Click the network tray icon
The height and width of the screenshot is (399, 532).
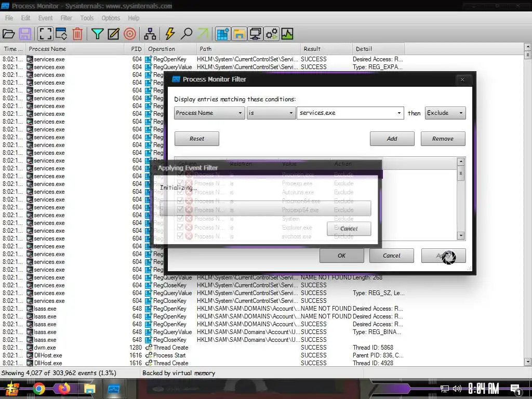[x=445, y=389]
